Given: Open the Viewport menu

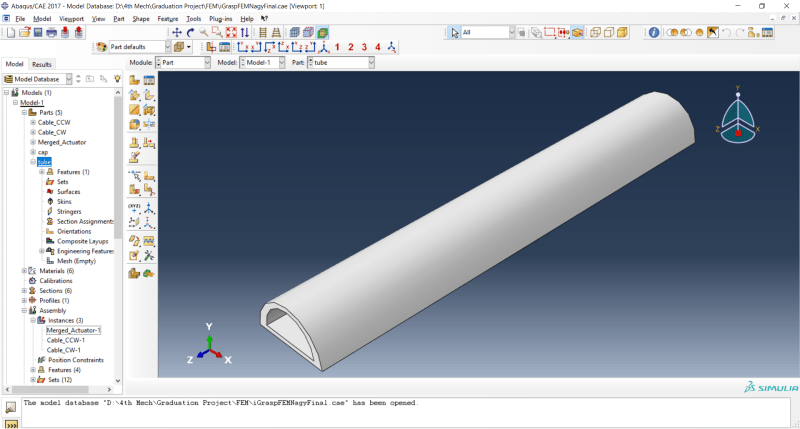Looking at the screenshot, I should pyautogui.click(x=71, y=18).
